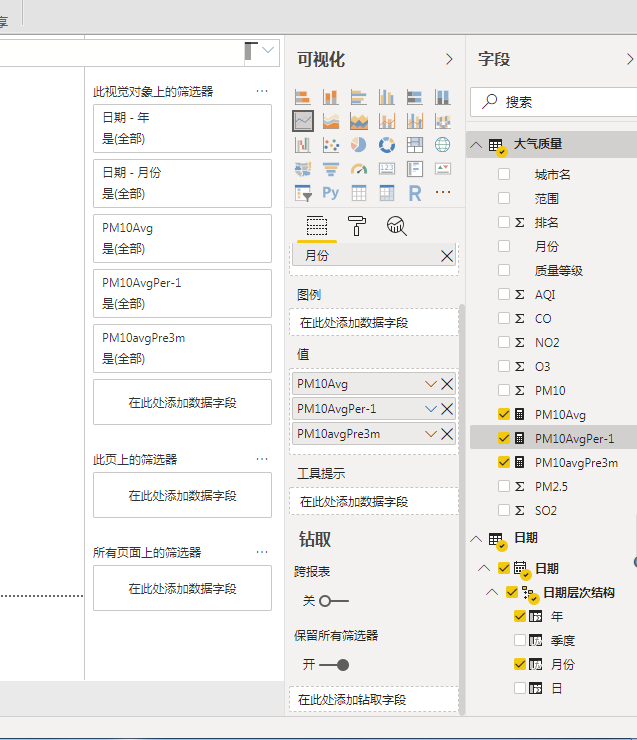Open the PM10avgPre3m filter card
The width and height of the screenshot is (637, 740).
[x=182, y=349]
